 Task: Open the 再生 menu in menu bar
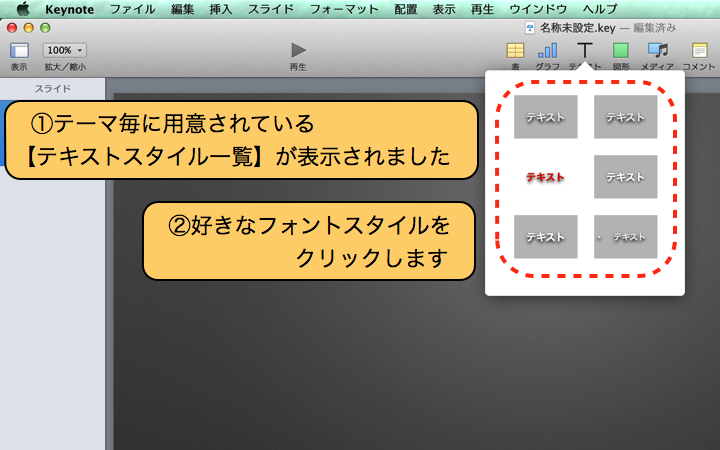483,9
